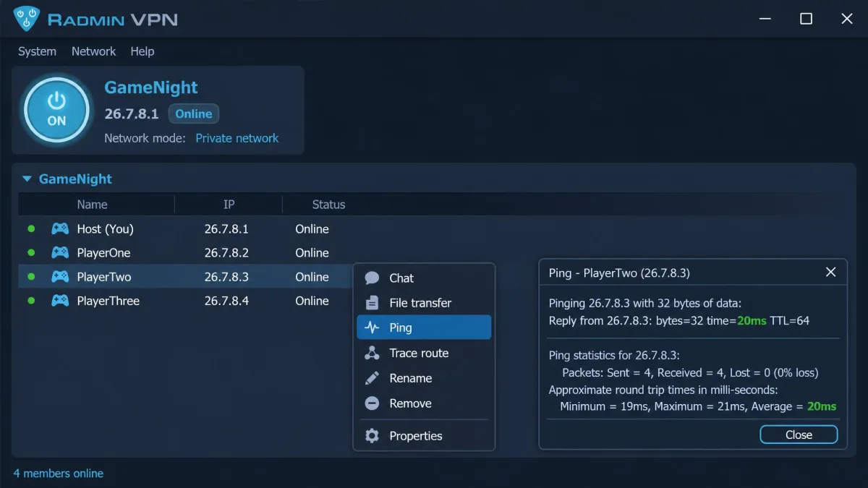Toggle the ON power button
868x488 pixels.
click(x=56, y=110)
